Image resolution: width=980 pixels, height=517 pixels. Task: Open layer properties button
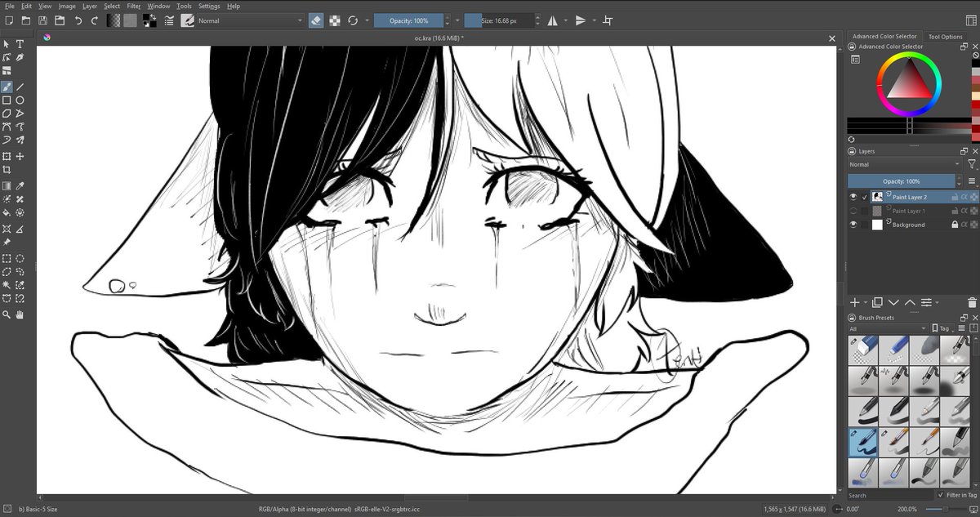[926, 302]
